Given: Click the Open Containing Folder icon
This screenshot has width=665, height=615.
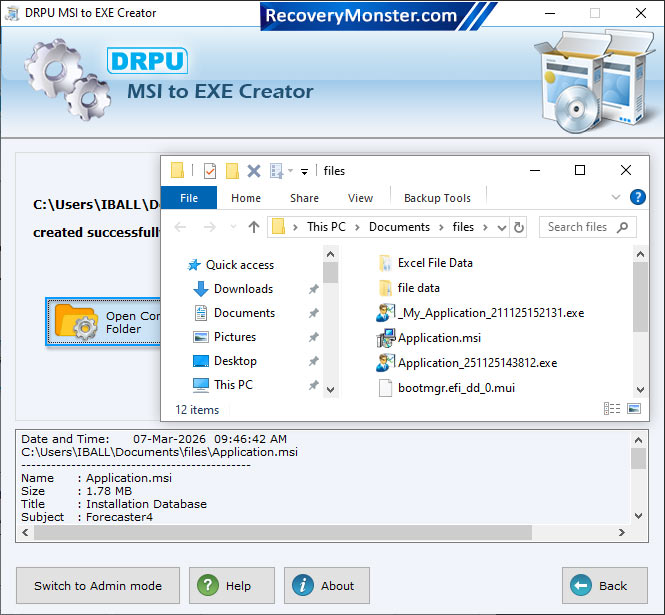Looking at the screenshot, I should tap(77, 322).
